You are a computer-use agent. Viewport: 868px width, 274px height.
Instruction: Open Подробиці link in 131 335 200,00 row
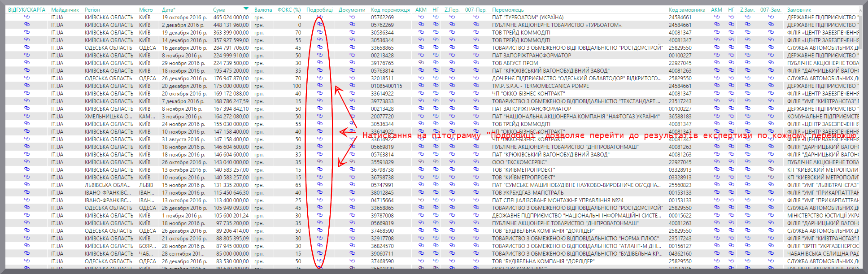(x=319, y=185)
